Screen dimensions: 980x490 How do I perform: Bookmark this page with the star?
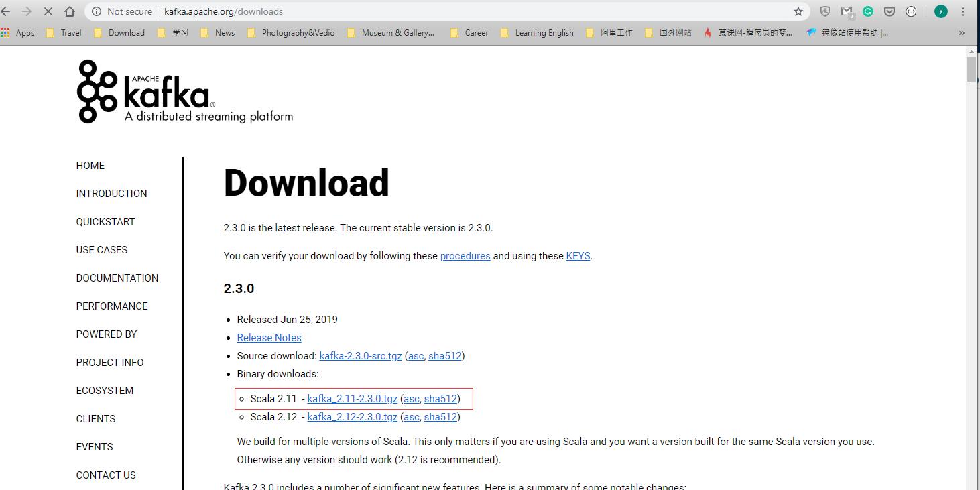tap(798, 11)
